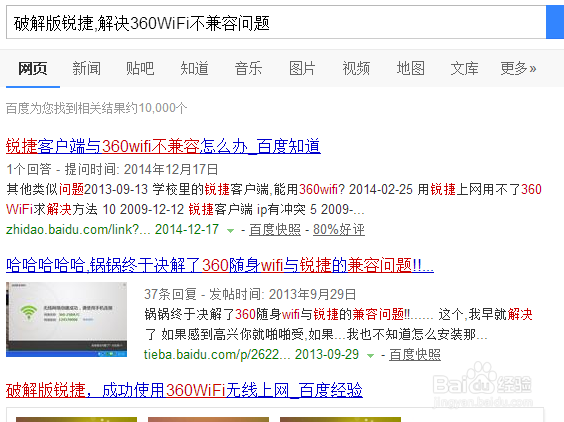Click the blue search button beside the query
Screen dimensions: 564x422
click(x=555, y=22)
